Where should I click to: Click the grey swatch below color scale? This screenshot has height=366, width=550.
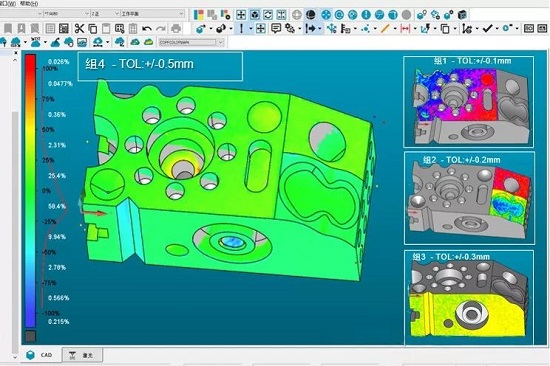pos(31,336)
